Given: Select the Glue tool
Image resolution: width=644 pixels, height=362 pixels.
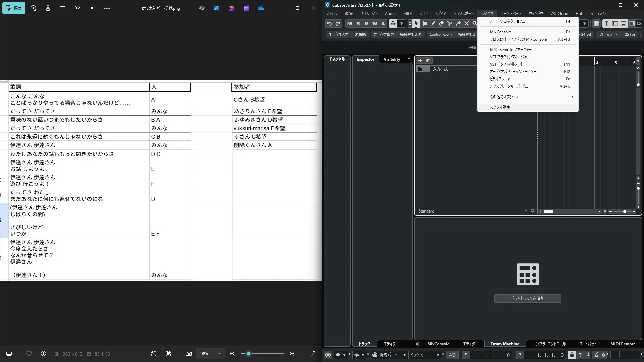Looking at the screenshot, I should (x=458, y=24).
